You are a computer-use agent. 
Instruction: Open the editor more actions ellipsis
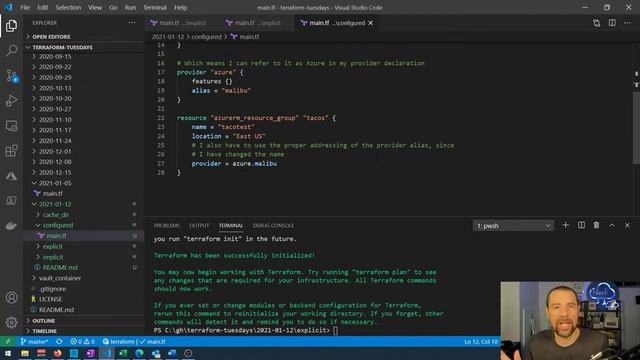click(627, 23)
